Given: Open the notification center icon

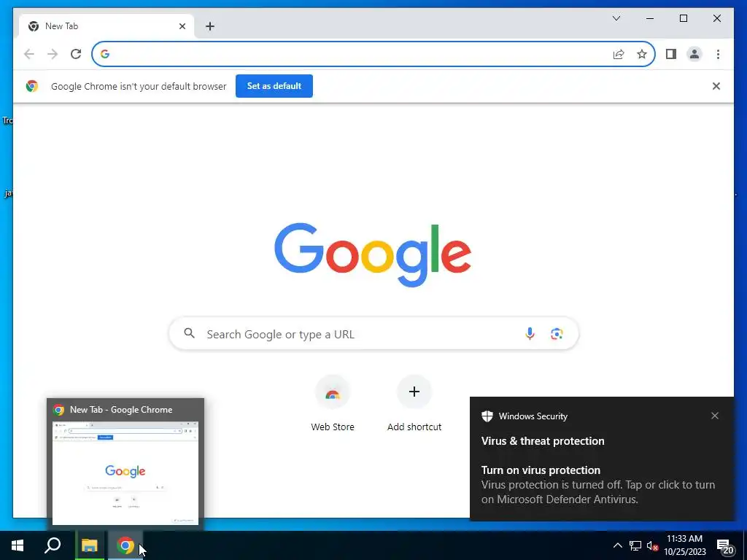Looking at the screenshot, I should point(725,547).
